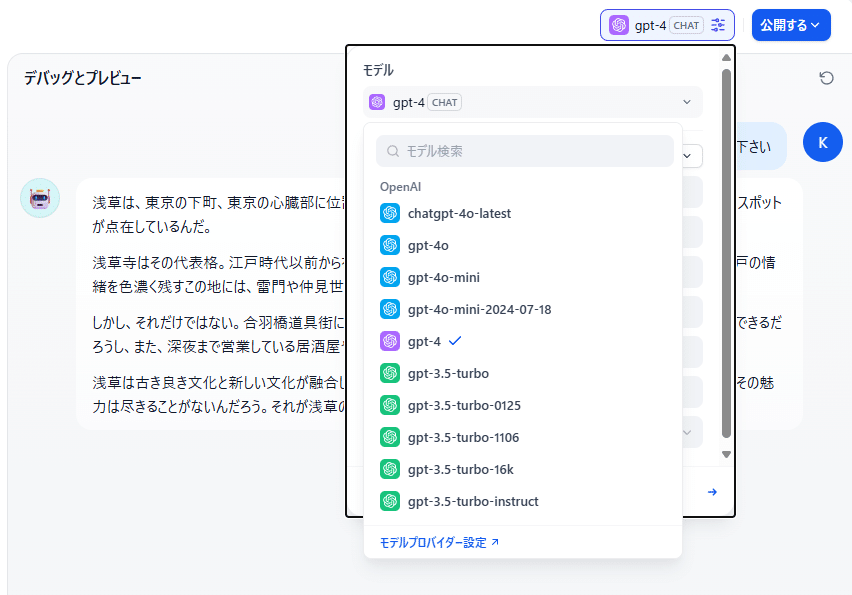Image resolution: width=852 pixels, height=595 pixels.
Task: Open the 公開する publish dropdown button
Action: click(791, 25)
